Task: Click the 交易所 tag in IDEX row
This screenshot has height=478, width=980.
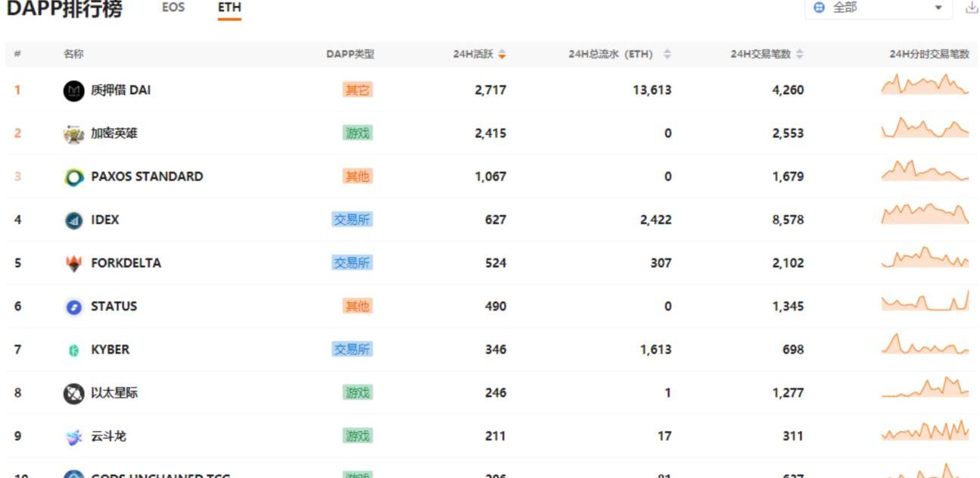Action: point(352,219)
